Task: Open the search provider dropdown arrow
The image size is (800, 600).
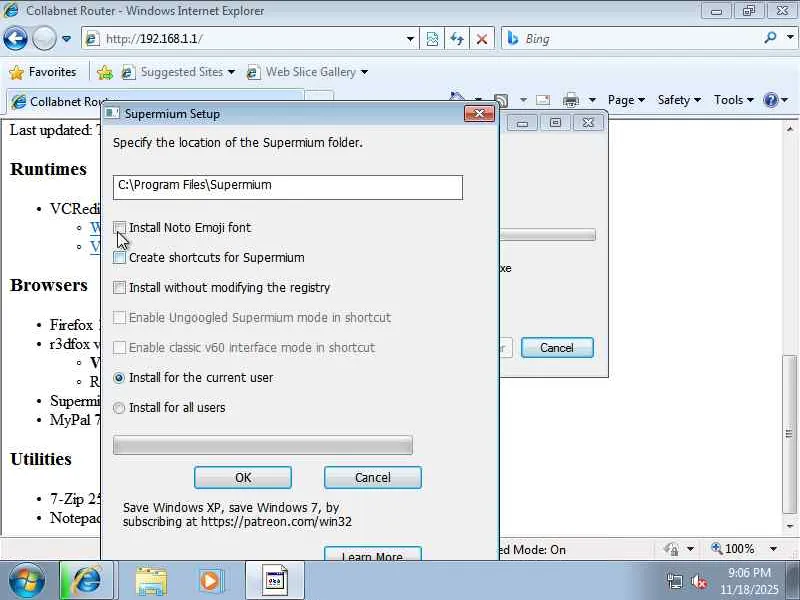Action: (790, 38)
